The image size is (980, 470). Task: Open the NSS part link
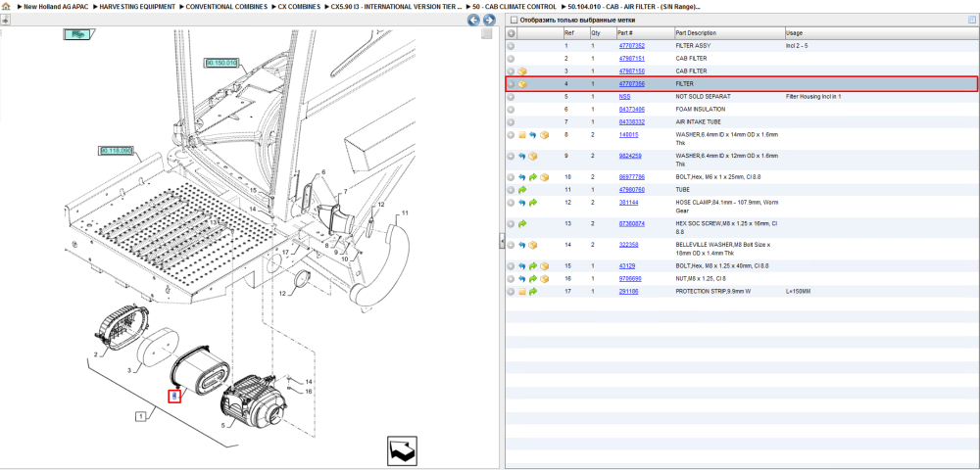coord(624,97)
